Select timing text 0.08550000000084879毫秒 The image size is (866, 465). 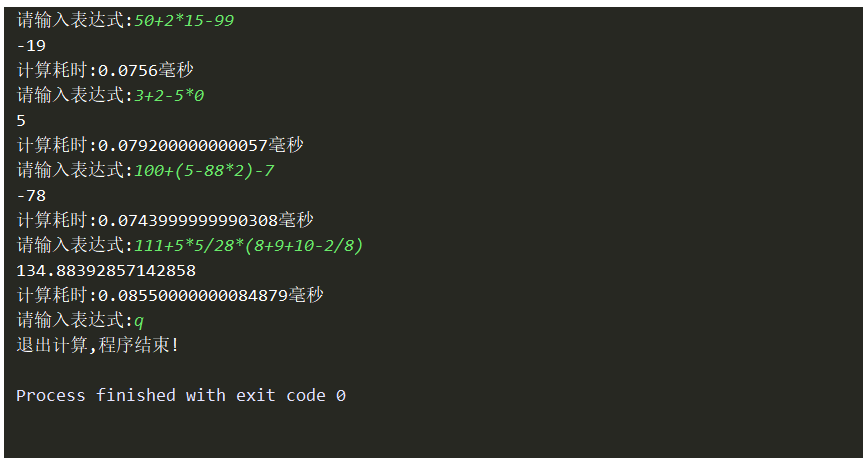(210, 295)
